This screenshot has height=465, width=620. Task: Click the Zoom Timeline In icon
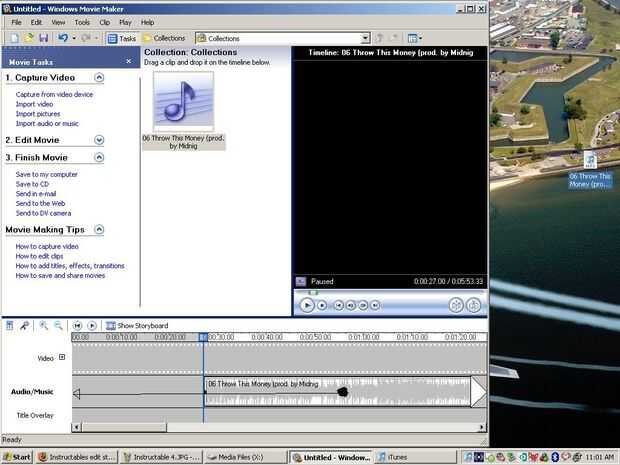pos(43,325)
